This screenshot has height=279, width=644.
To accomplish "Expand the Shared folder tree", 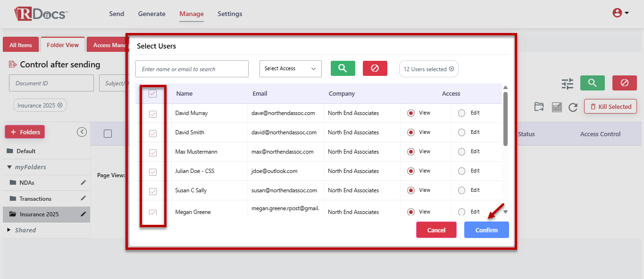I will (x=9, y=230).
